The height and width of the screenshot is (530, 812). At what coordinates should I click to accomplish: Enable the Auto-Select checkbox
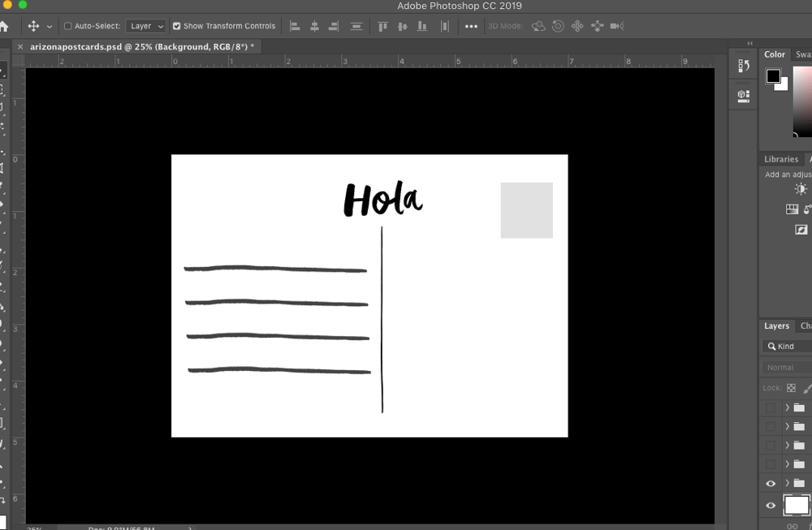pos(67,26)
